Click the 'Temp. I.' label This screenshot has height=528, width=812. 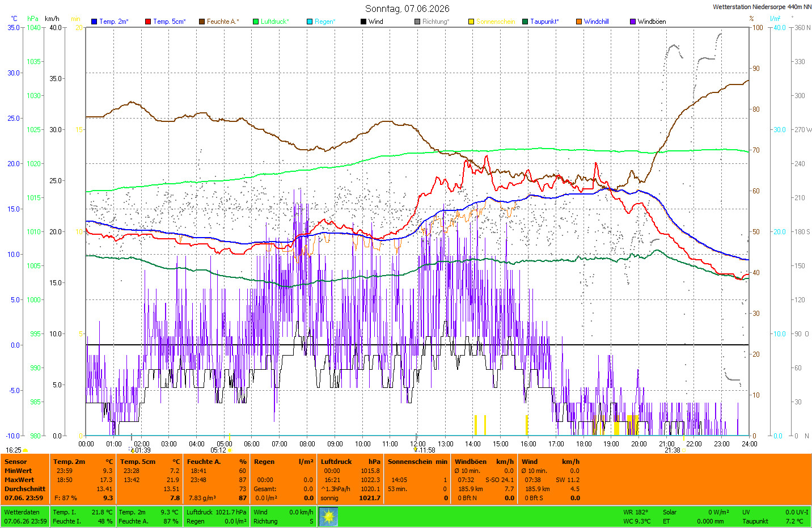[64, 512]
